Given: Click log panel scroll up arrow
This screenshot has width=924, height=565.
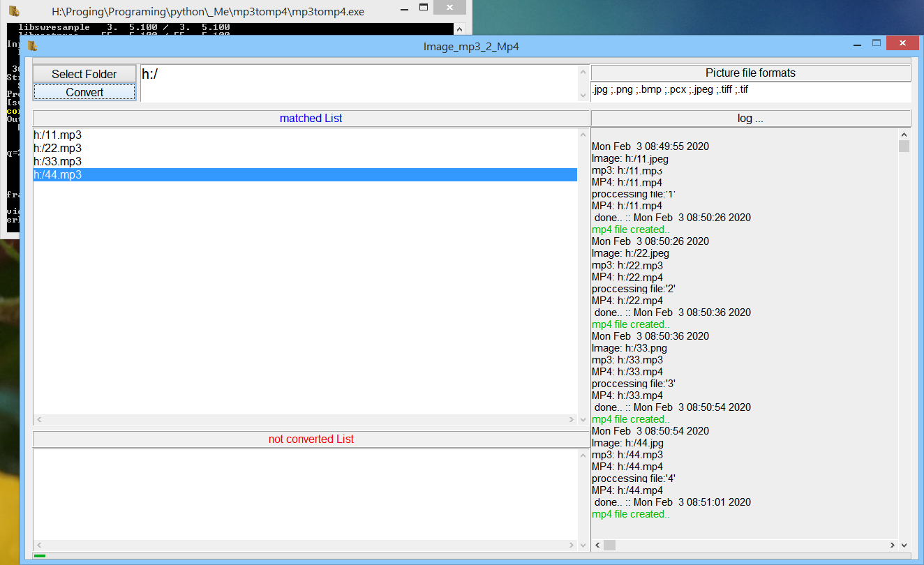Looking at the screenshot, I should (x=904, y=135).
